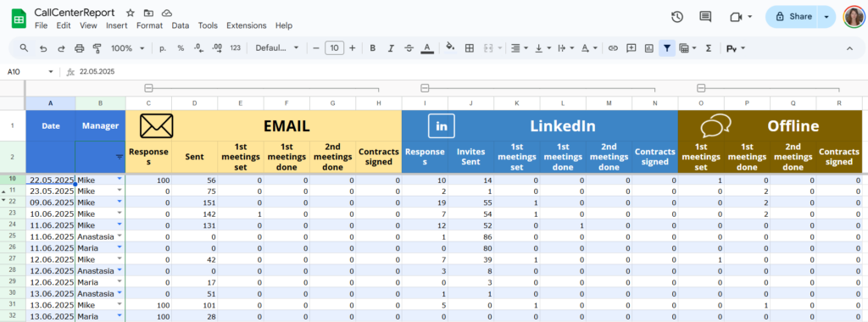Open the Google account avatar
The height and width of the screenshot is (322, 868).
pos(854,17)
